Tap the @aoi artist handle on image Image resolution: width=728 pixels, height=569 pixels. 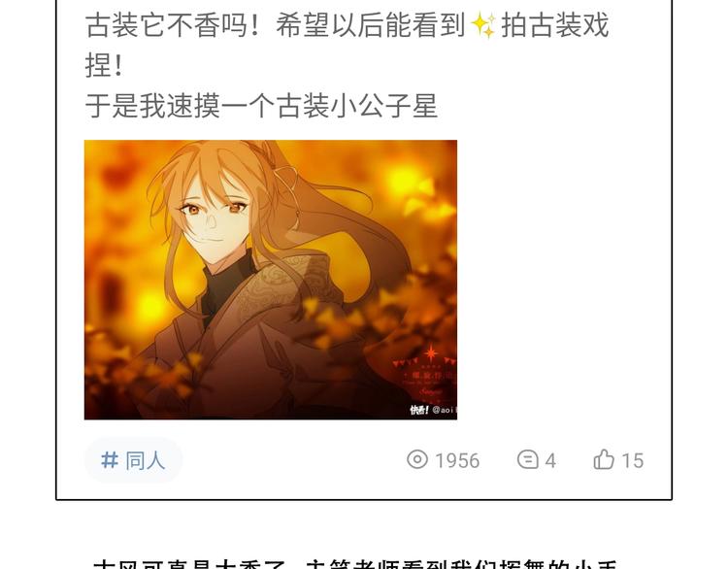pos(445,410)
